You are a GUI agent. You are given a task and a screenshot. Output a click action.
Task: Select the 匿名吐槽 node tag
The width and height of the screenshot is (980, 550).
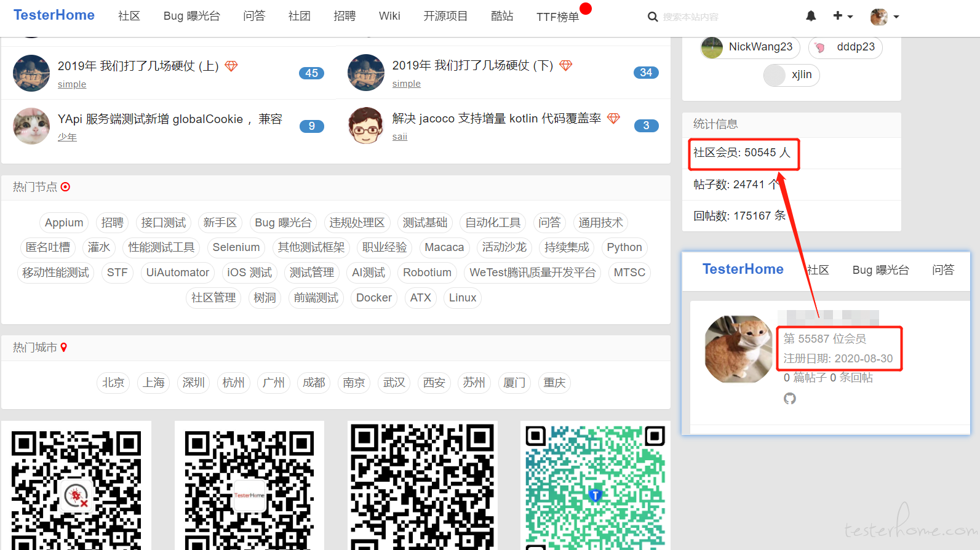point(48,247)
